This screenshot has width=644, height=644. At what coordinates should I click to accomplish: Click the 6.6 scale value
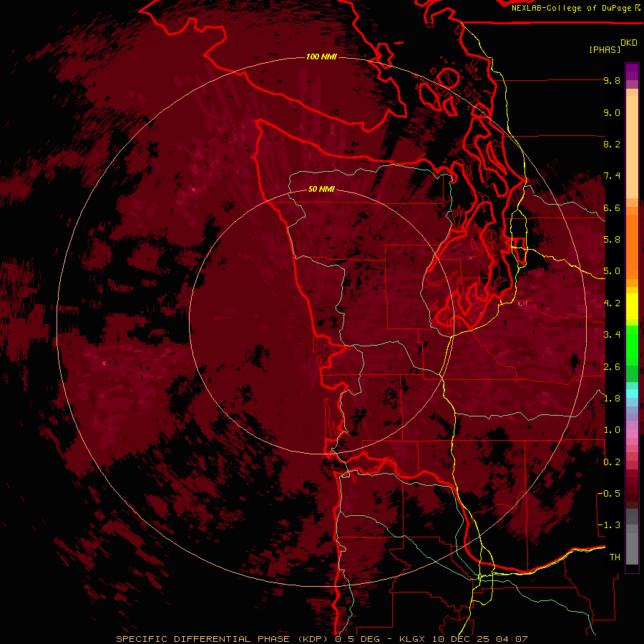[x=612, y=208]
